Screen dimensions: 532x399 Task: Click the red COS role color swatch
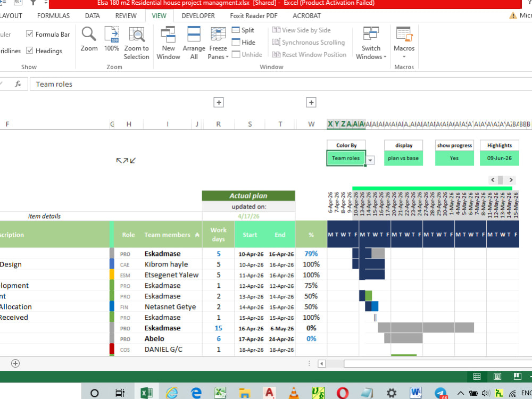112,349
